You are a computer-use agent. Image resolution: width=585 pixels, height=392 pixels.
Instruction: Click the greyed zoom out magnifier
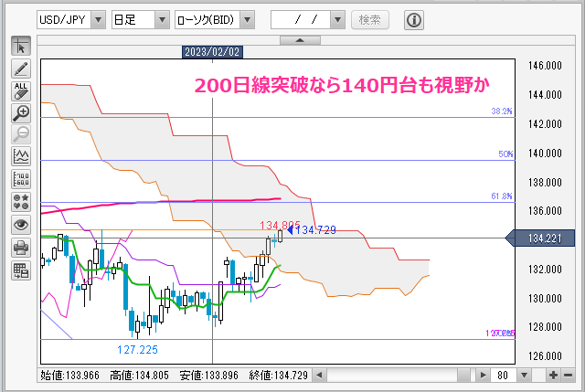coord(21,134)
